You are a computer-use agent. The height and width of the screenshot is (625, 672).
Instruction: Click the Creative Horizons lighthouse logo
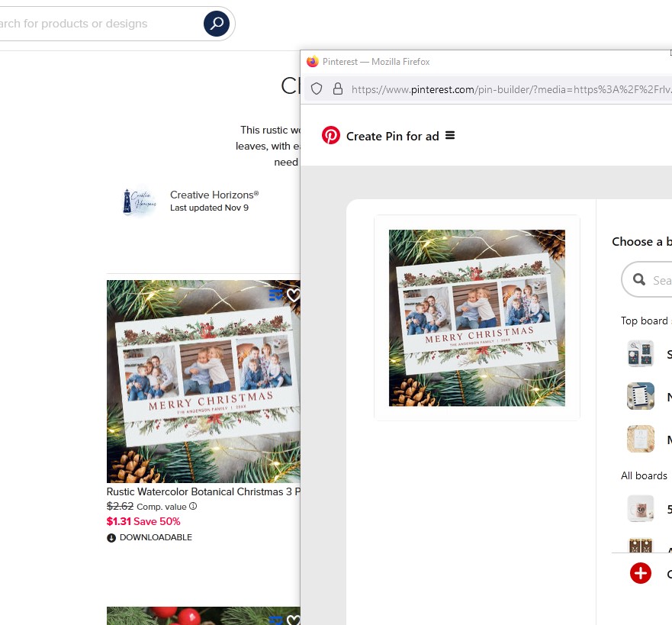(140, 201)
